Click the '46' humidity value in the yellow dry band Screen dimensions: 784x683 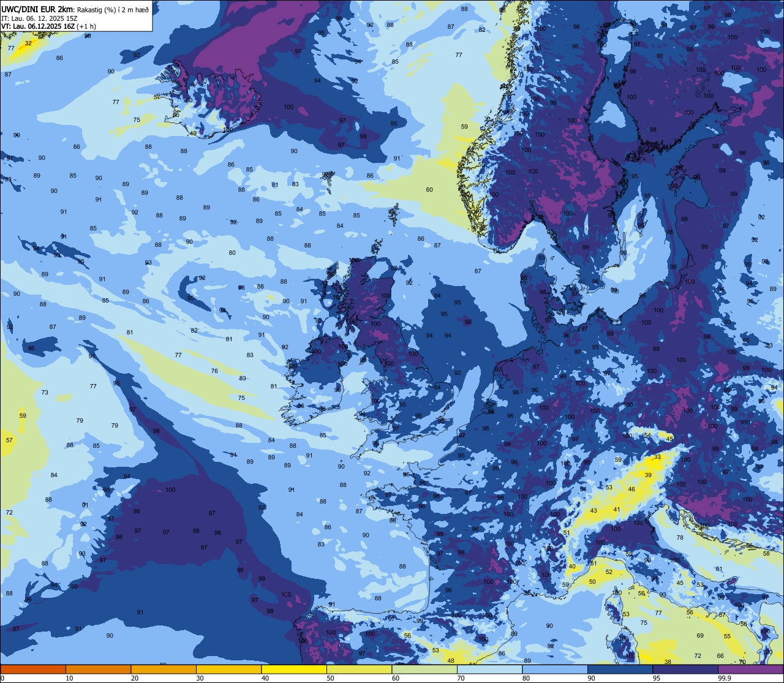tap(632, 489)
